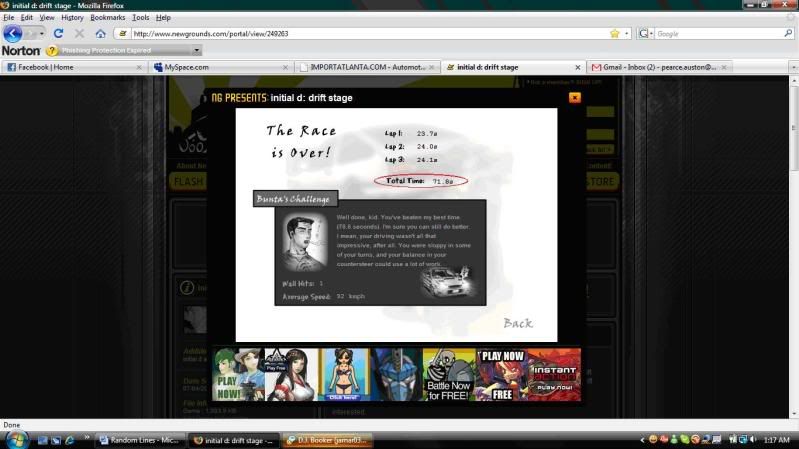
Task: Click the Bunta's Challenge heading tab
Action: click(295, 199)
